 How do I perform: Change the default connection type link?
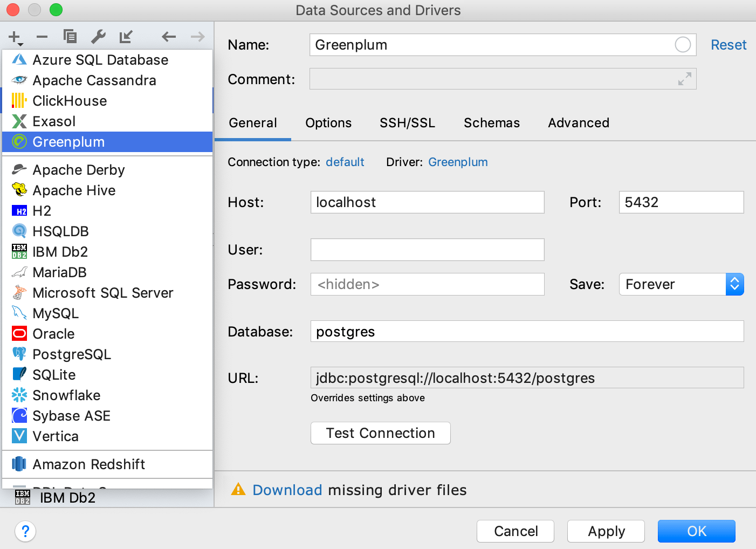click(x=345, y=162)
